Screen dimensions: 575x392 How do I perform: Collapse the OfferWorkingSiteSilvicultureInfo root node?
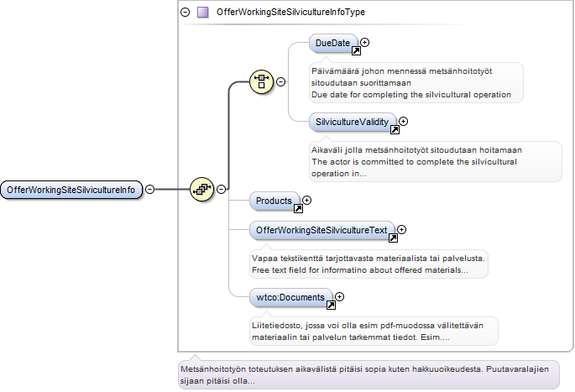click(149, 189)
